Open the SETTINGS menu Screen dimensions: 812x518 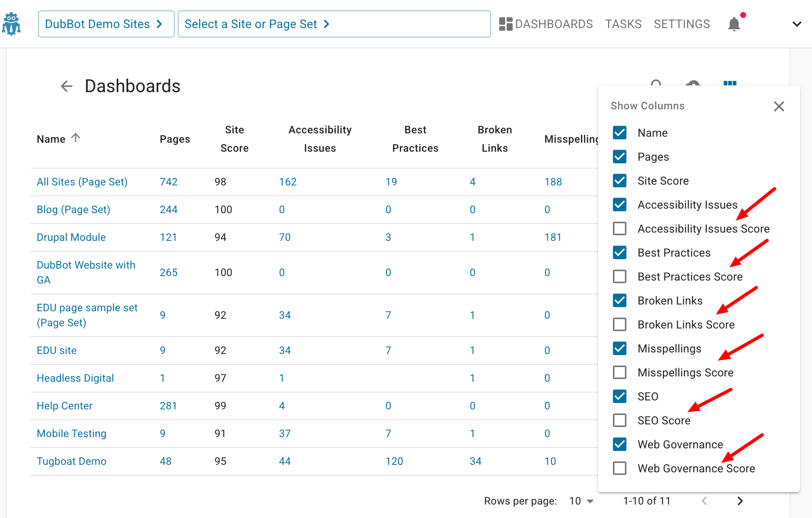tap(682, 24)
